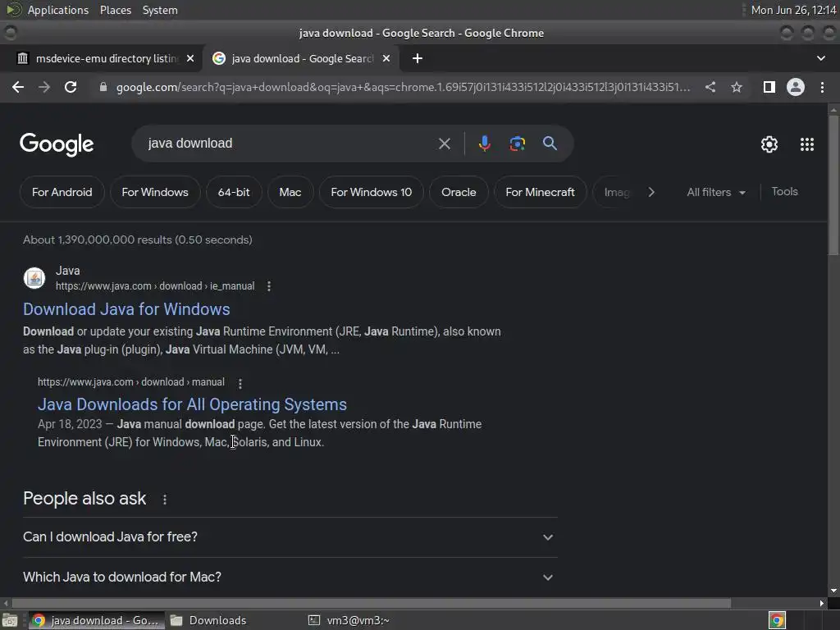
Task: Open the tab search dropdown arrow
Action: (x=820, y=58)
